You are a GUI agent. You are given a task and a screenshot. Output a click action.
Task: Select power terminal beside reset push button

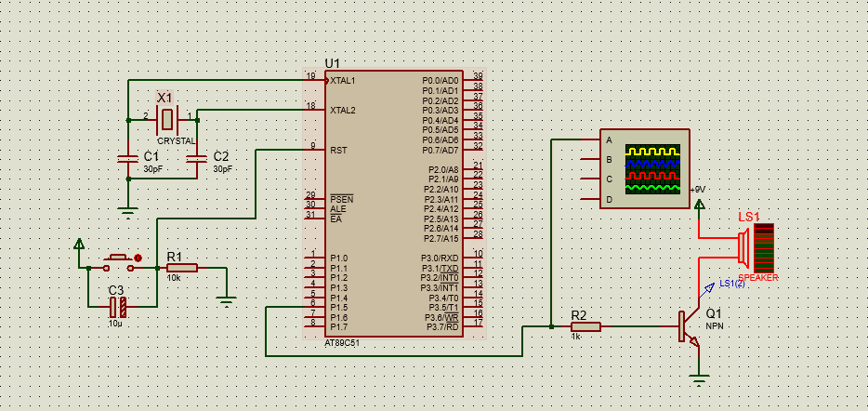click(79, 244)
